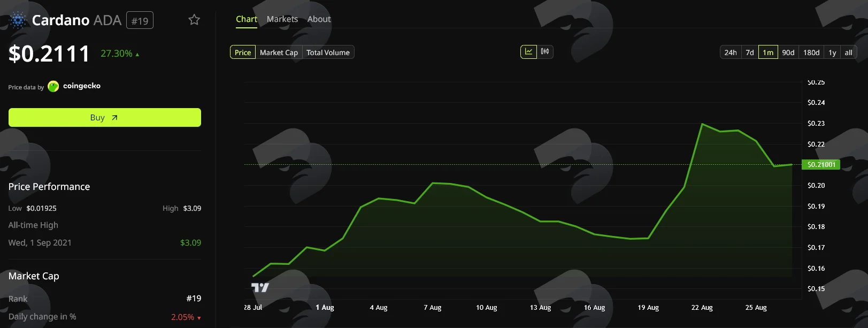The width and height of the screenshot is (868, 328).
Task: Set the chart range to 90d
Action: point(788,52)
